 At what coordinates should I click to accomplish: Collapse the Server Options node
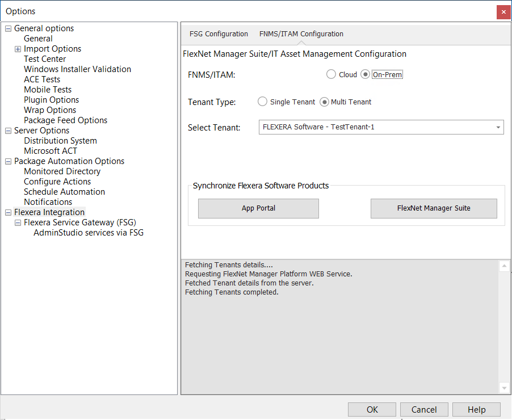point(8,131)
